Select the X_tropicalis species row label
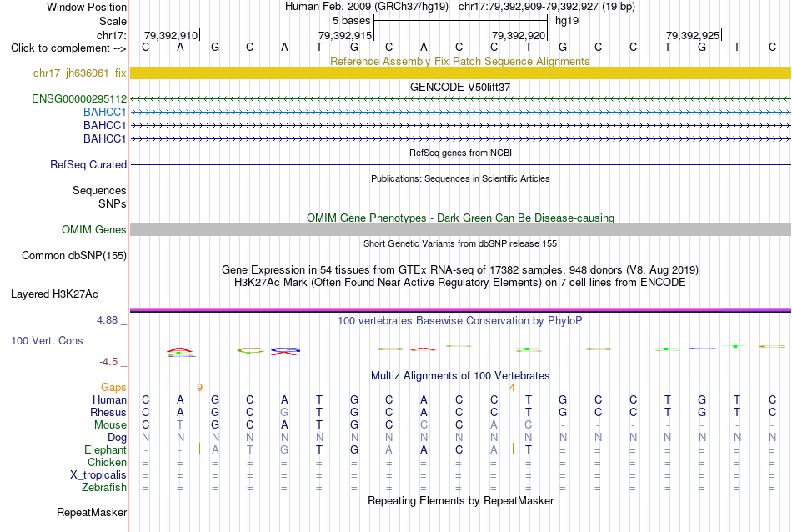 click(98, 475)
